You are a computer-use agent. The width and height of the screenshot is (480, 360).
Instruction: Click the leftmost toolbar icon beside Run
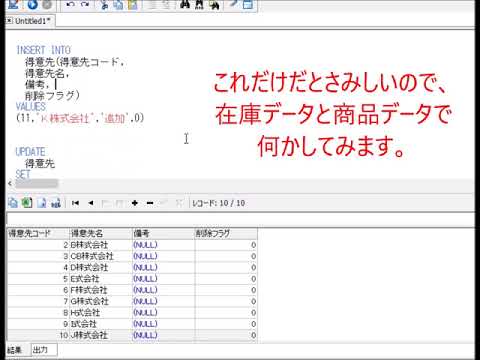point(13,4)
